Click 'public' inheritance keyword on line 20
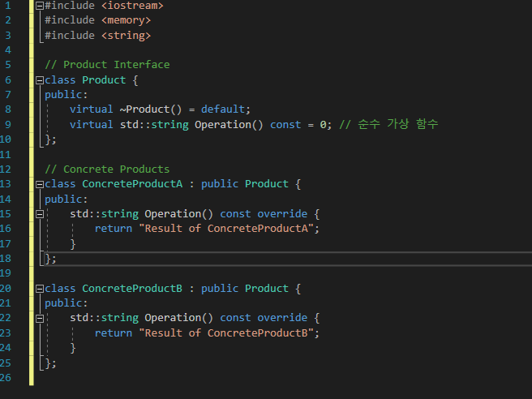532x399 pixels. pos(220,289)
